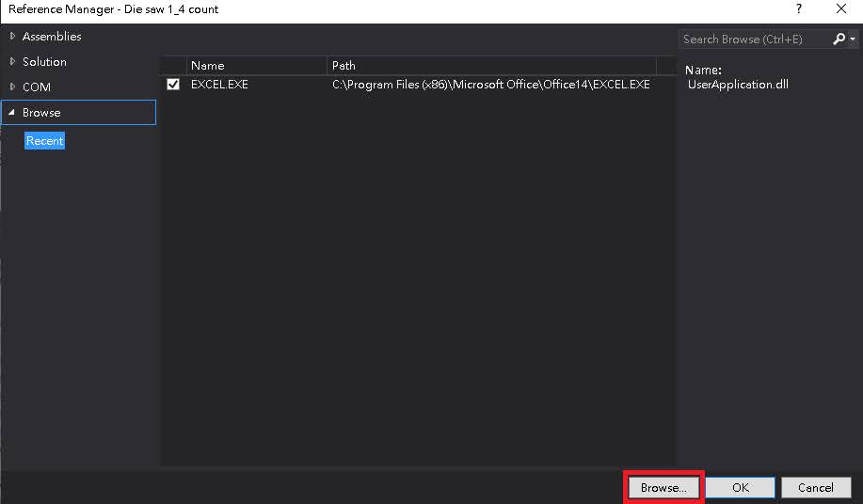Expand the COM tree arrow
The image size is (863, 504).
coord(12,87)
